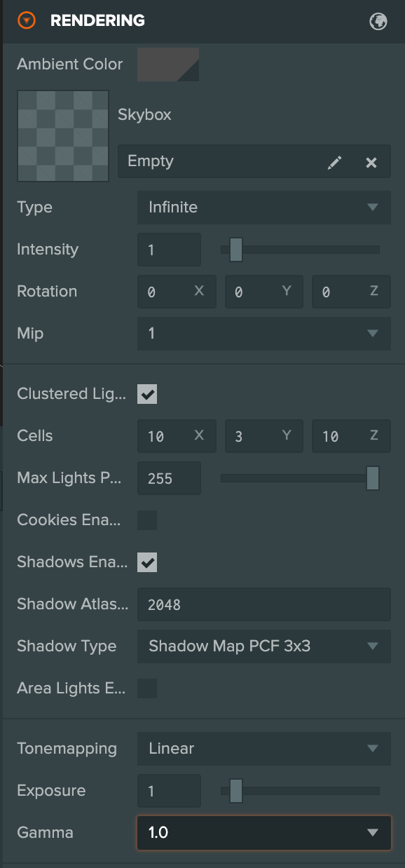Enable the Cookies Enabled checkbox

[x=147, y=520]
